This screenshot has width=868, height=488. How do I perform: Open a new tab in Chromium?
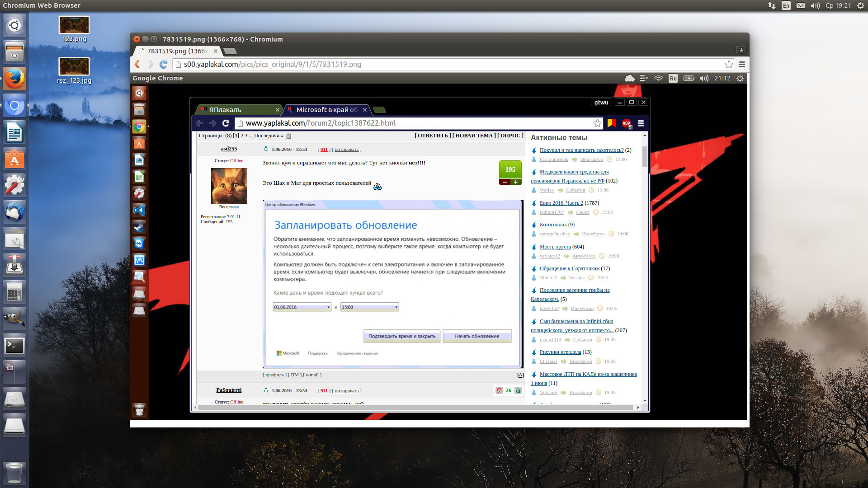pyautogui.click(x=230, y=51)
